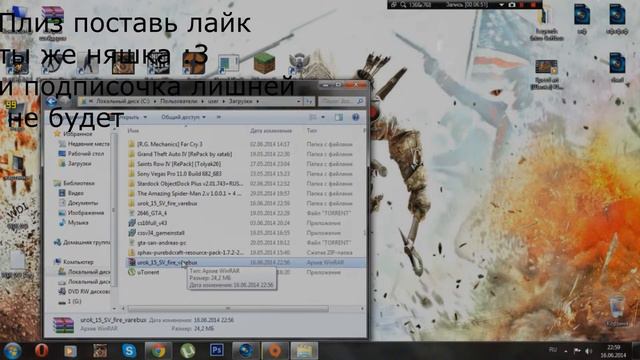Screen dimensions: 640x360
Task: Click the navigation pane vertical scrollbar
Action: [x=114, y=210]
